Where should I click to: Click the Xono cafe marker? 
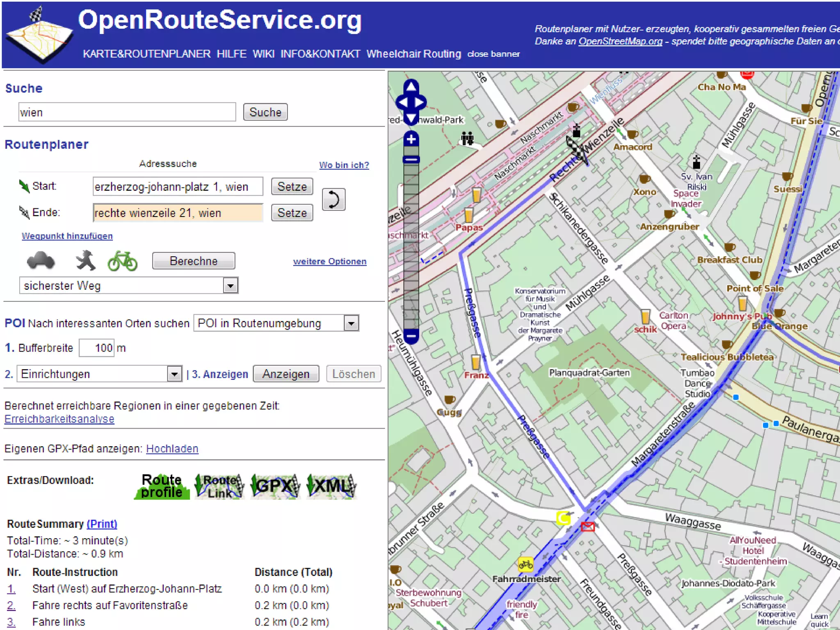click(x=644, y=179)
